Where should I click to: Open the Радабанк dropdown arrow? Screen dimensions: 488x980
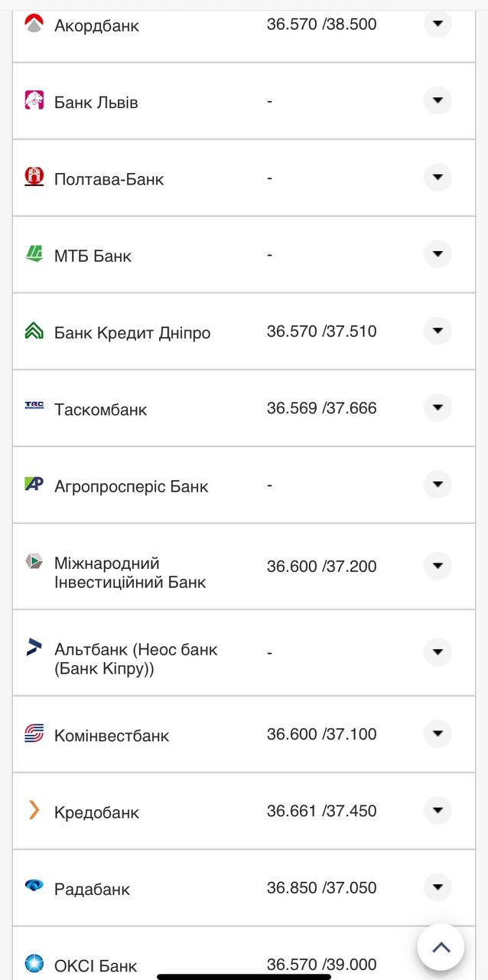point(437,888)
